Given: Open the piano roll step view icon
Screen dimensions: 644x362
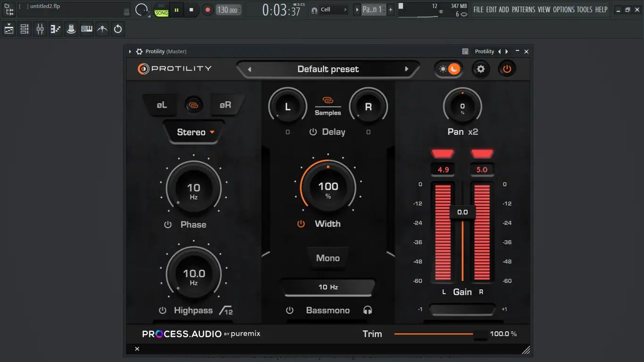Looking at the screenshot, I should tap(56, 29).
